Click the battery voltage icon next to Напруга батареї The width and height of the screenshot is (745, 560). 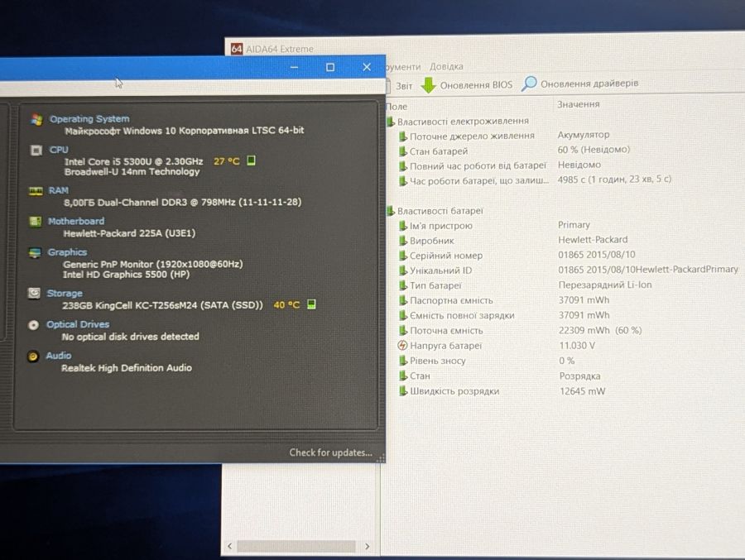(x=402, y=345)
